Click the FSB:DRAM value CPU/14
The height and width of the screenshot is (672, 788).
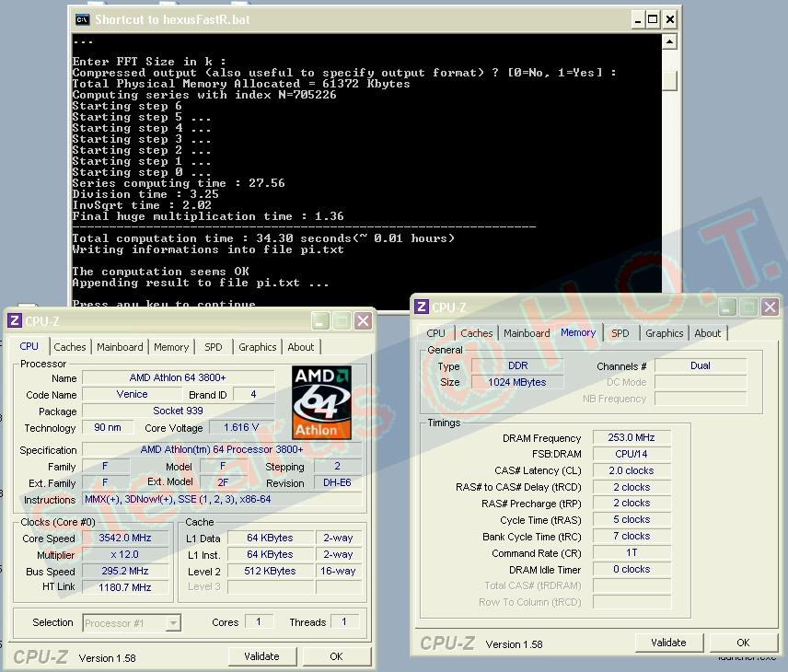632,454
